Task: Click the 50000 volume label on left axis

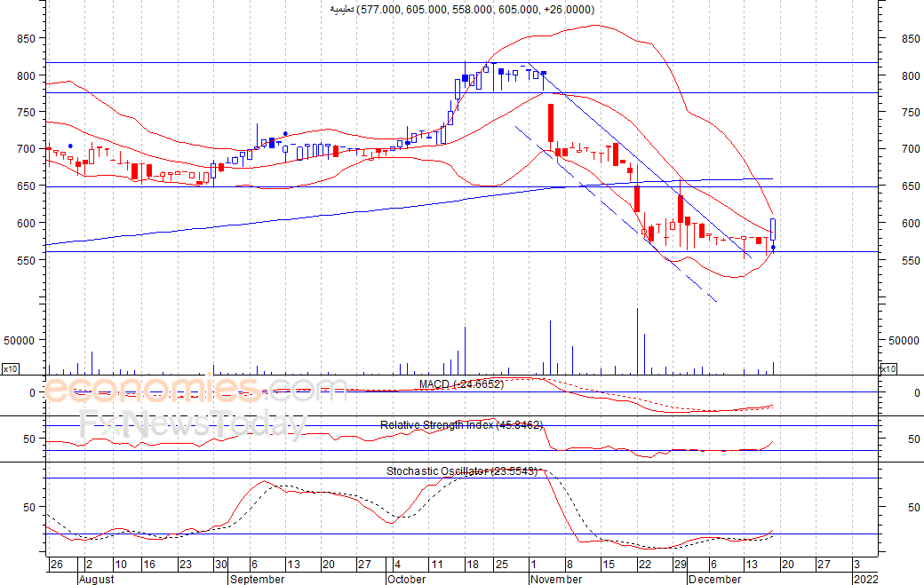Action: click(20, 340)
